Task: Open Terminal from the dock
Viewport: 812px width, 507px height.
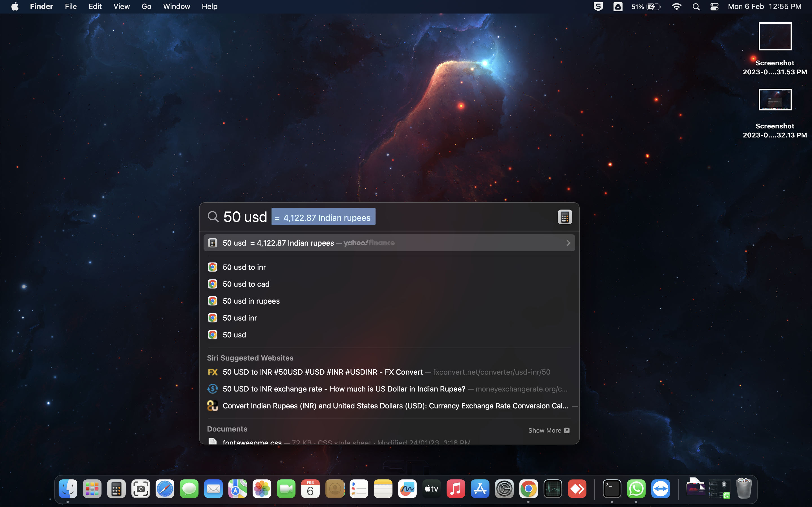Action: pyautogui.click(x=612, y=489)
